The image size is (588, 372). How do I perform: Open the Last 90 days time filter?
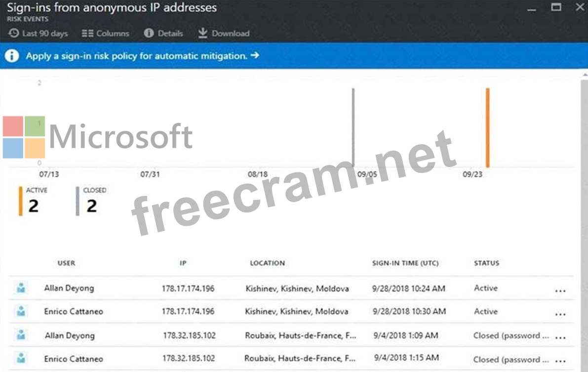click(x=38, y=34)
